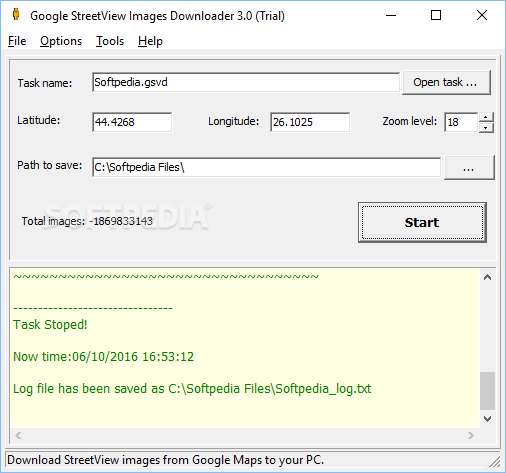The height and width of the screenshot is (473, 506).
Task: Open the File menu
Action: pos(17,41)
